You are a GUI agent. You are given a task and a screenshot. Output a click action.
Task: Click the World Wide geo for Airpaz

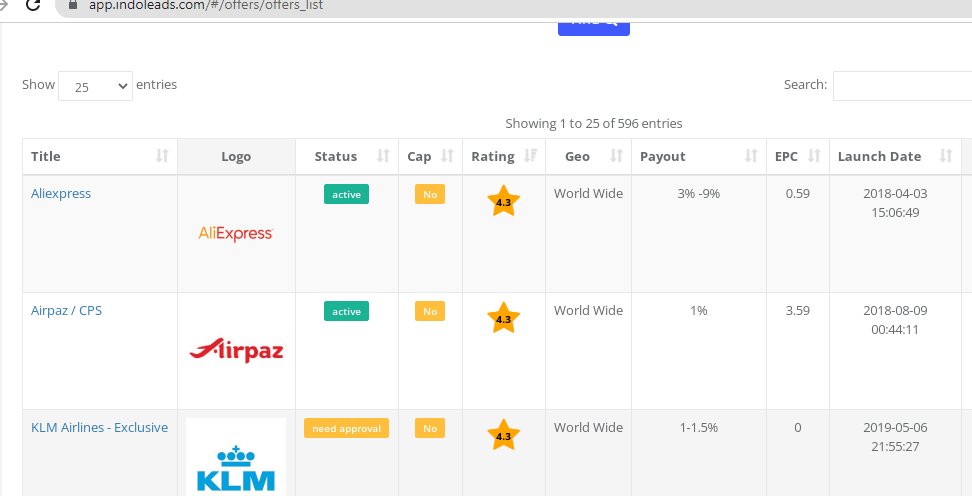click(588, 311)
